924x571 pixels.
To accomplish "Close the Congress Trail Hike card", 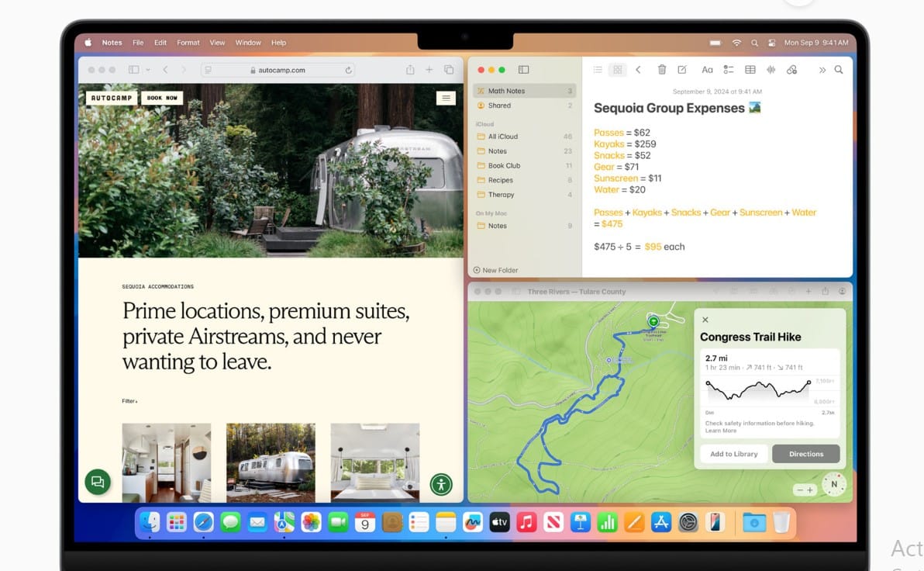I will pos(705,320).
